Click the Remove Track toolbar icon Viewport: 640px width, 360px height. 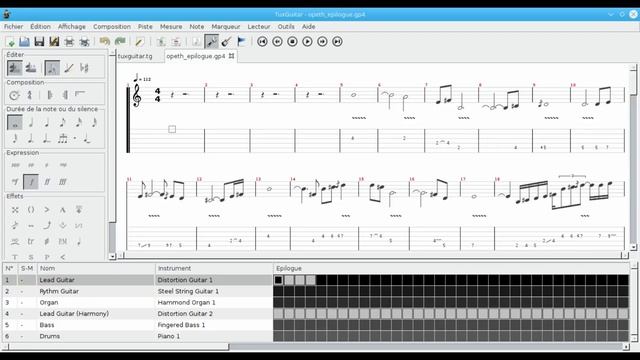(176, 42)
